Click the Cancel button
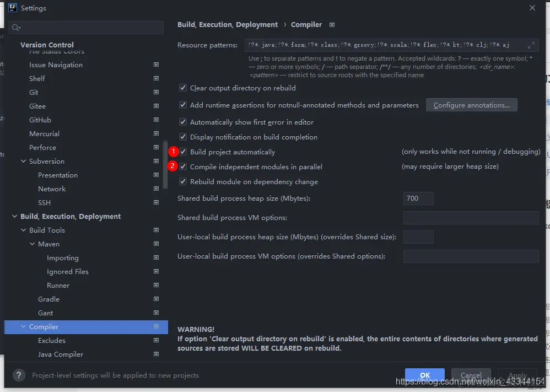Image resolution: width=550 pixels, height=392 pixels. coord(471,375)
